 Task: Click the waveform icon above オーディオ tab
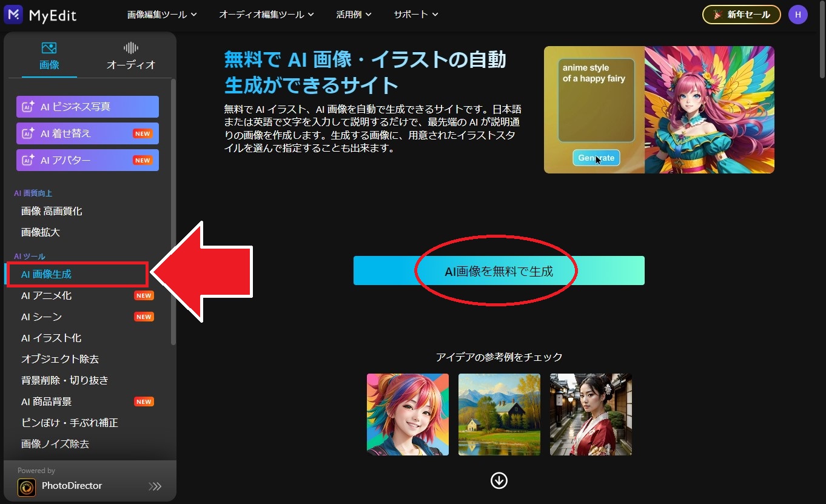click(131, 48)
